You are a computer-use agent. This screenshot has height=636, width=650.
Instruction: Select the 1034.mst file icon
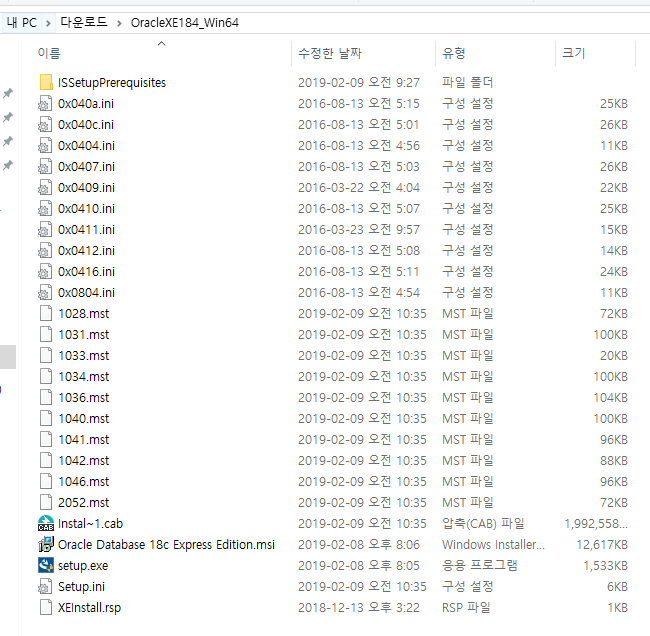click(46, 376)
